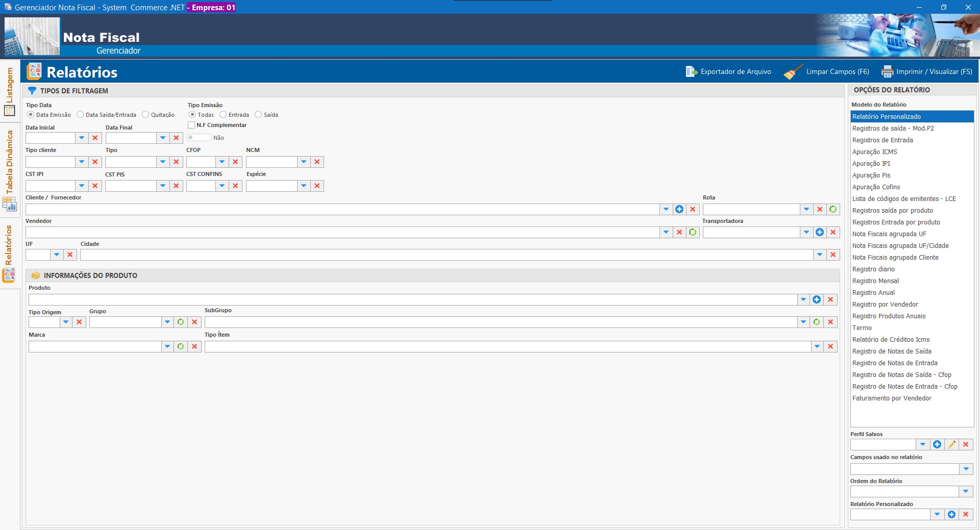Click the green refresh icon next to Rota
Image resolution: width=980 pixels, height=530 pixels.
[x=833, y=209]
